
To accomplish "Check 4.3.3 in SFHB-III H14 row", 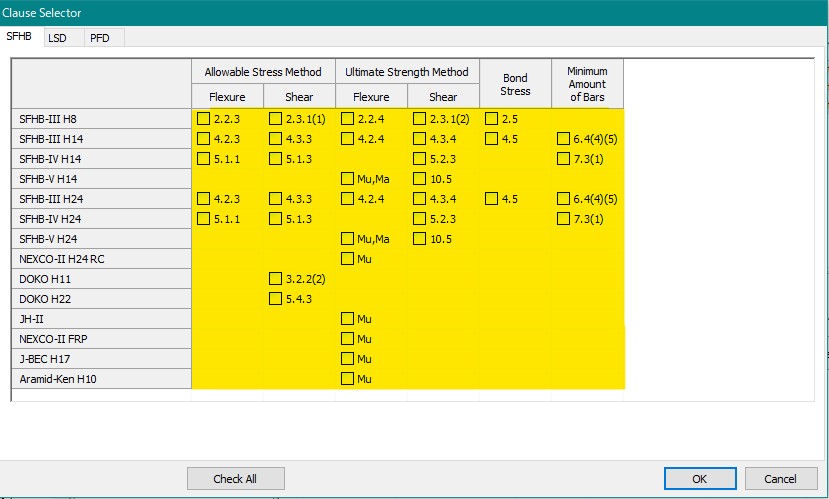I will coord(275,138).
